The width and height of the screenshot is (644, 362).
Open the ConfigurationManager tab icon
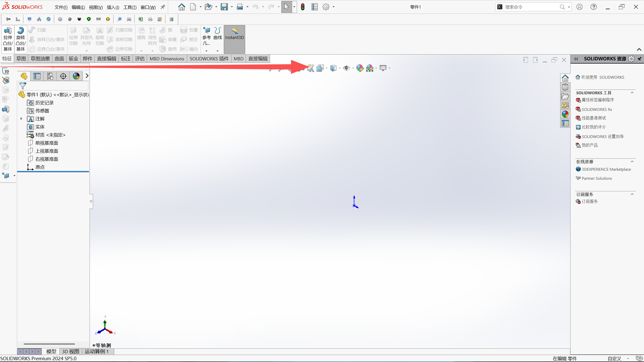coord(50,76)
